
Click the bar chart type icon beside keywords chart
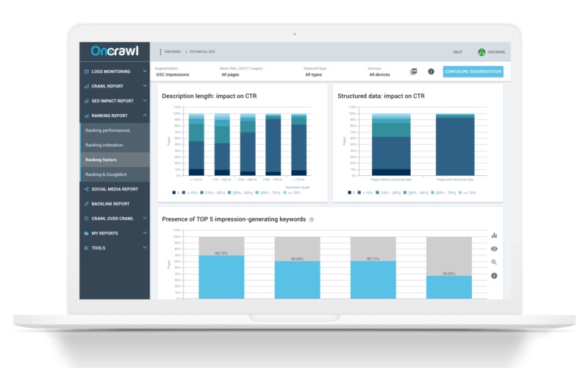click(494, 236)
